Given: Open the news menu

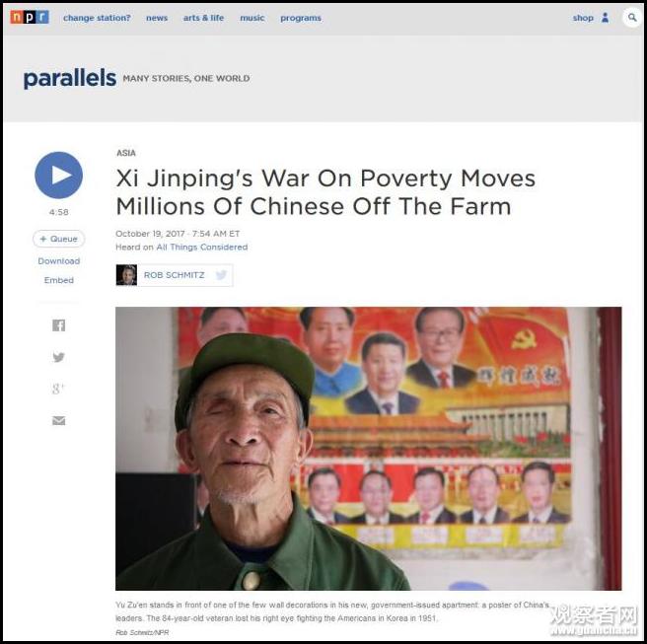Looking at the screenshot, I should 157,18.
